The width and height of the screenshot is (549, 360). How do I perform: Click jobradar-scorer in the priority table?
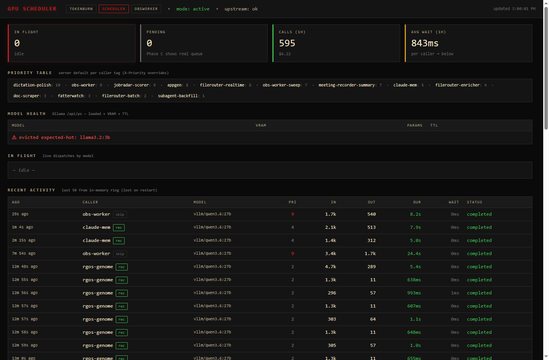[x=131, y=85]
